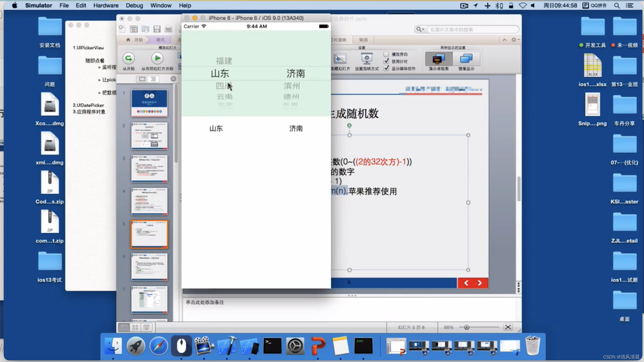Open the Window menu

[161, 5]
